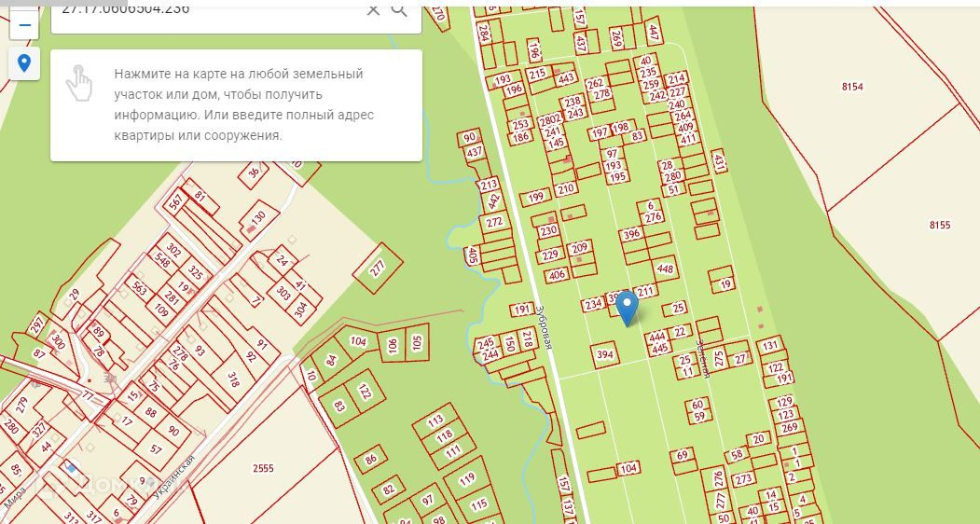Click parcel number 199
980x524 pixels.
535,199
